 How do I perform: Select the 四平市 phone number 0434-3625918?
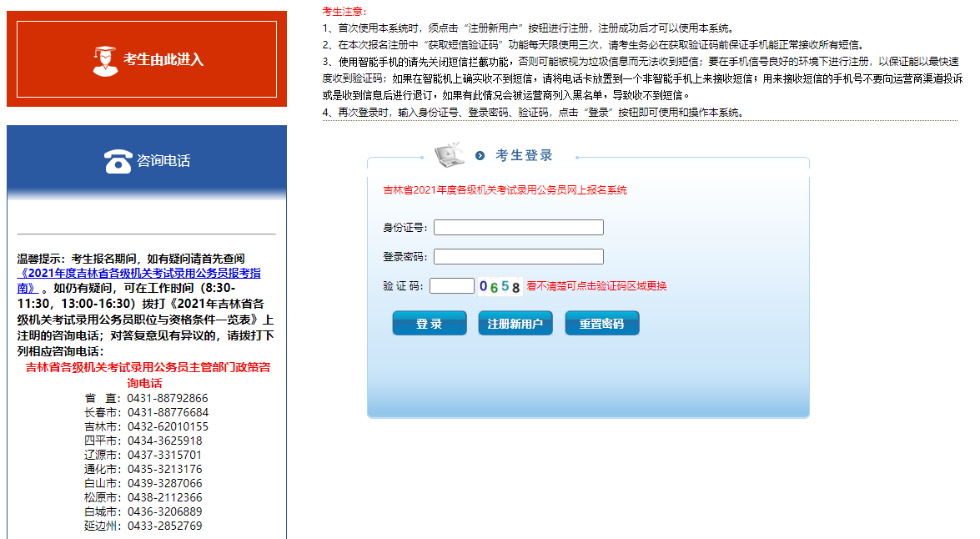[165, 441]
